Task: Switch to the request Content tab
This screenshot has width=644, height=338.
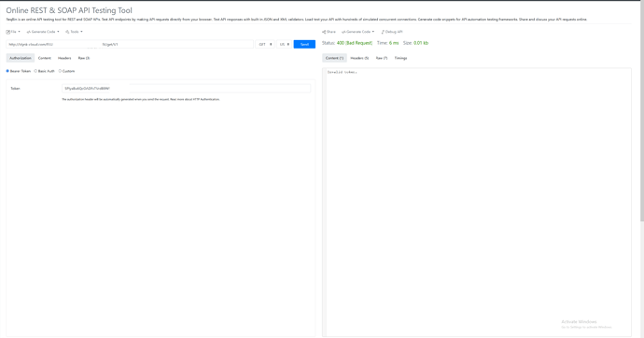Action: pos(45,58)
